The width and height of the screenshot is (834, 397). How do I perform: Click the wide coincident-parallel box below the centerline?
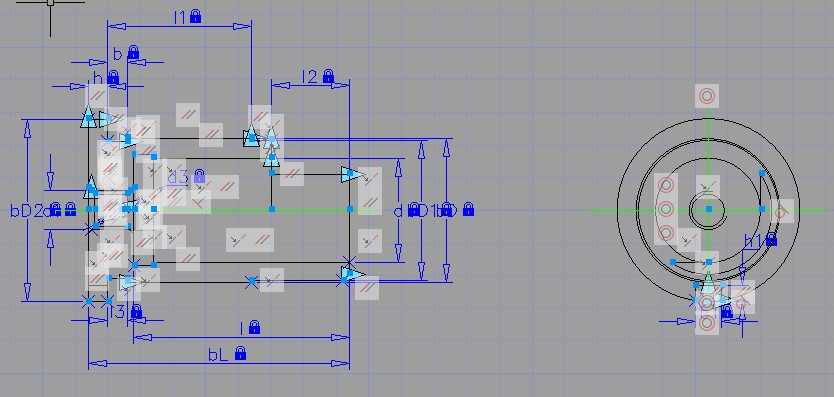(x=250, y=240)
